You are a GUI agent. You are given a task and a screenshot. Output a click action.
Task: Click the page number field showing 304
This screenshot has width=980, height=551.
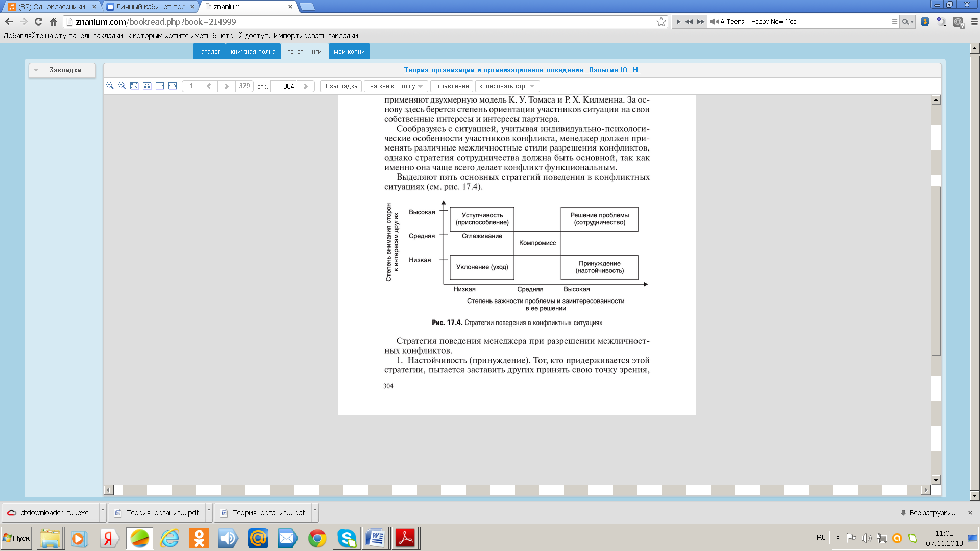[x=283, y=86]
